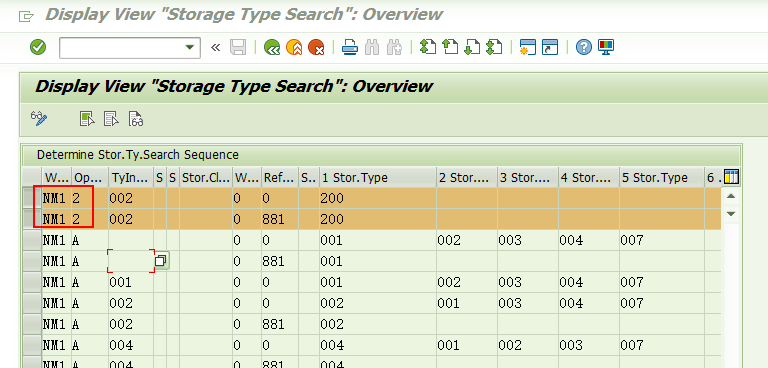
Task: Click the red Cancel icon
Action: pyautogui.click(x=316, y=48)
